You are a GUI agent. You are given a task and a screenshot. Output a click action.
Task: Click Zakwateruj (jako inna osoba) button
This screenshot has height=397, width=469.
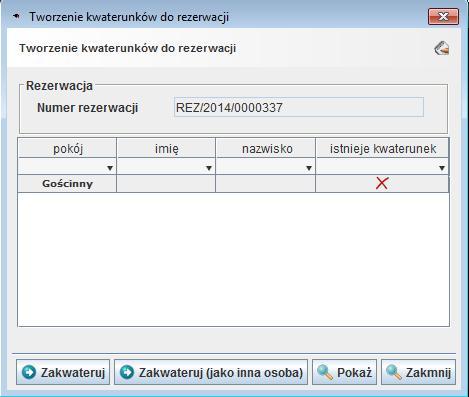[x=211, y=372]
